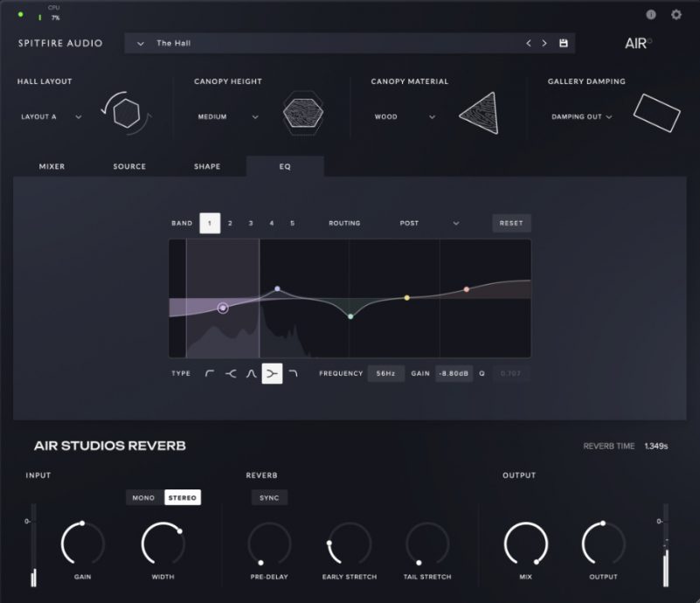Screen dimensions: 700x603
Task: Select EQ Band 3
Action: (x=251, y=223)
